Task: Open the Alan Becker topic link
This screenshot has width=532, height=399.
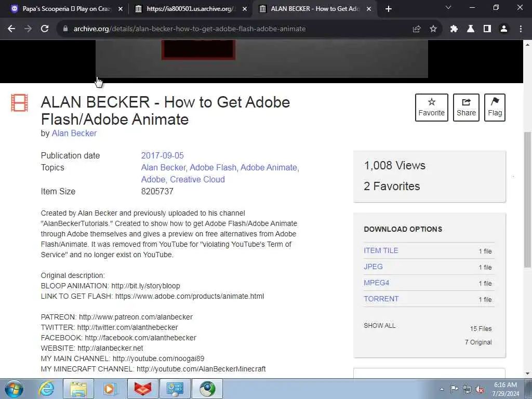Action: point(163,167)
